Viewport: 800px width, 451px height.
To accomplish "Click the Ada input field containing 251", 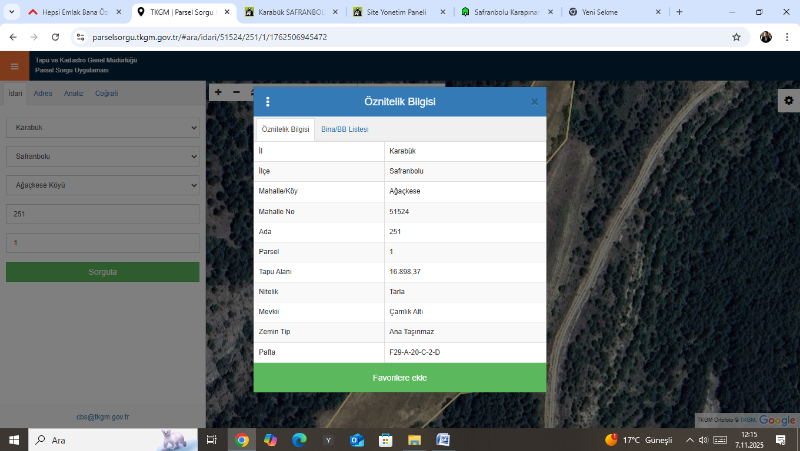I will (x=102, y=214).
